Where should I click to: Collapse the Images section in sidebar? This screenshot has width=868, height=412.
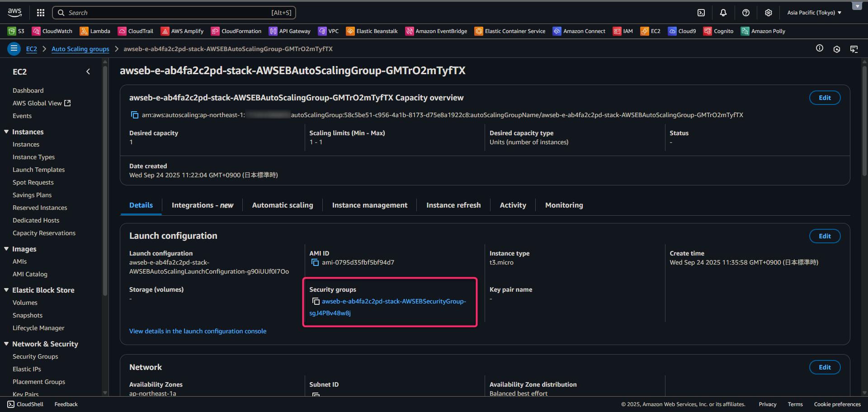[6, 249]
